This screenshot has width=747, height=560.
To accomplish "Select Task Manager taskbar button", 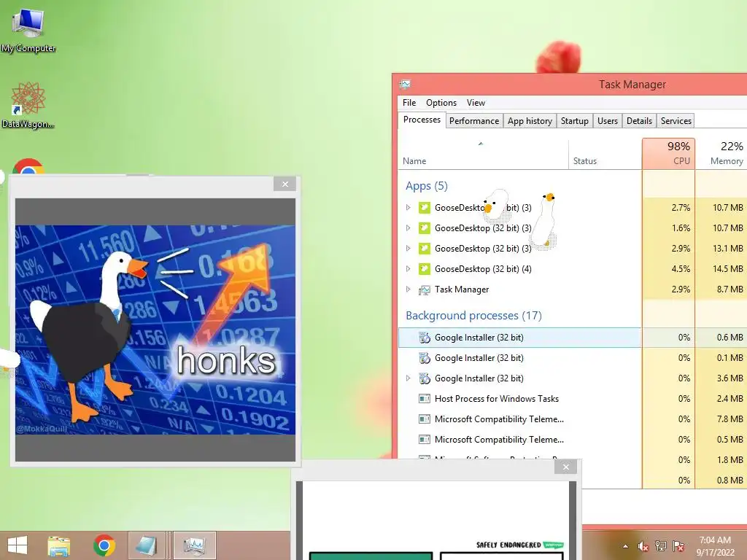I will (x=194, y=545).
